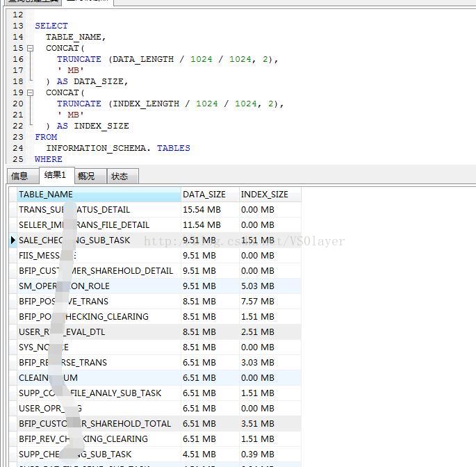
Task: Select the CLEAIN...UM table name cell
Action: pos(99,378)
